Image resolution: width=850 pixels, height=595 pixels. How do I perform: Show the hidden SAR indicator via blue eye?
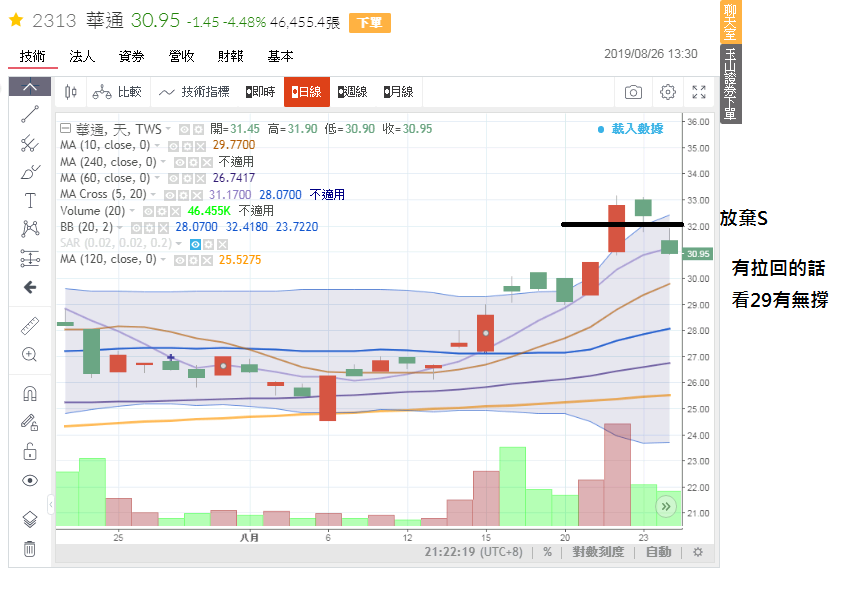pos(195,244)
